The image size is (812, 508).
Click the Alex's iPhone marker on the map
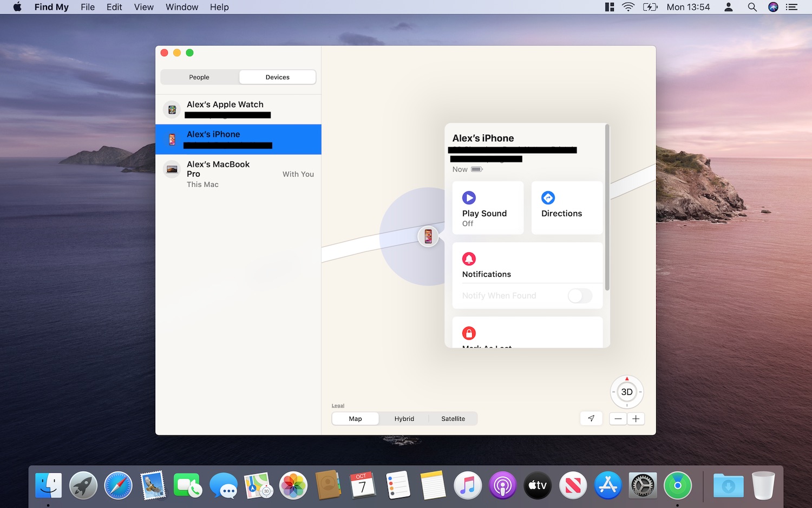[x=428, y=237]
